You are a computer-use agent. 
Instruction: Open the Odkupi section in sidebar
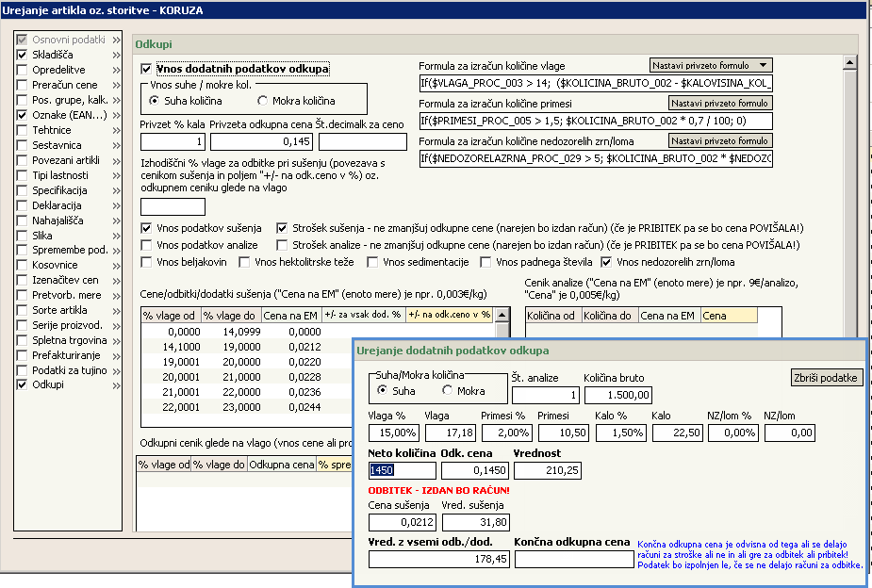pyautogui.click(x=48, y=384)
